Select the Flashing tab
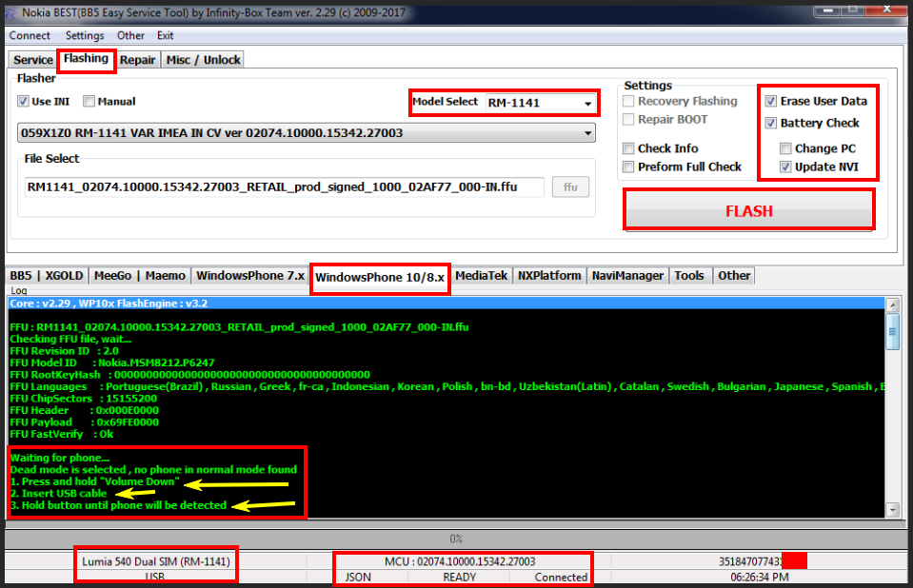 87,59
